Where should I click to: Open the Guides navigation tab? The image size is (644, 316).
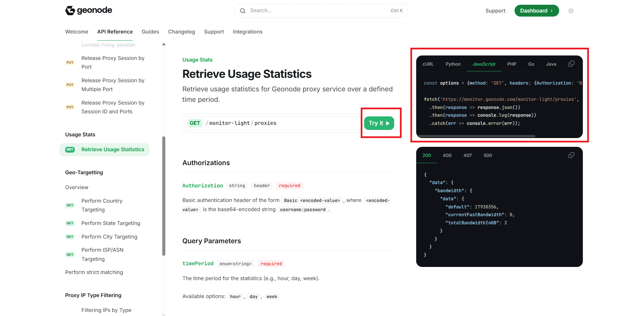150,32
